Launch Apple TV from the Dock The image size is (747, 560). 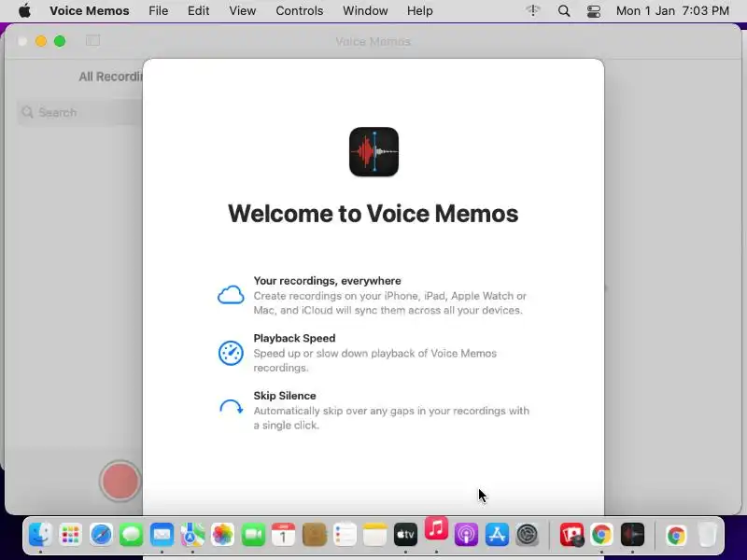tap(405, 535)
